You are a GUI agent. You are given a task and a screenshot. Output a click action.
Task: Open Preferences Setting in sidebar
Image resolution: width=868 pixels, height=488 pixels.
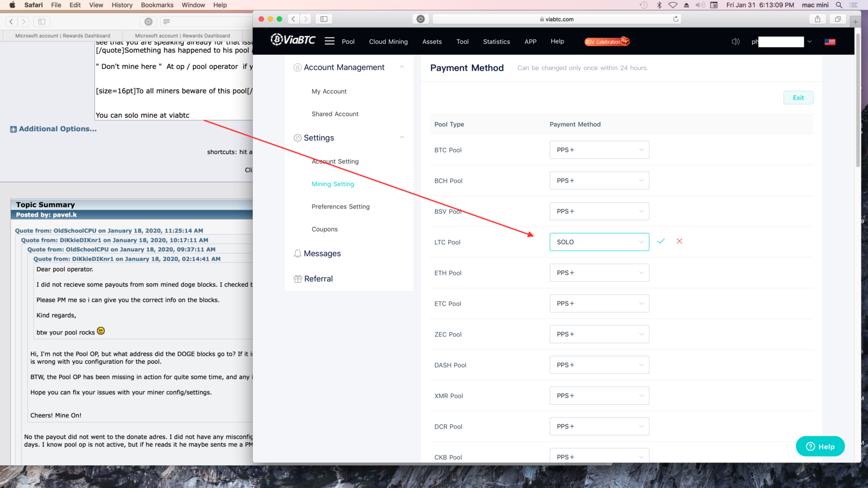point(340,207)
